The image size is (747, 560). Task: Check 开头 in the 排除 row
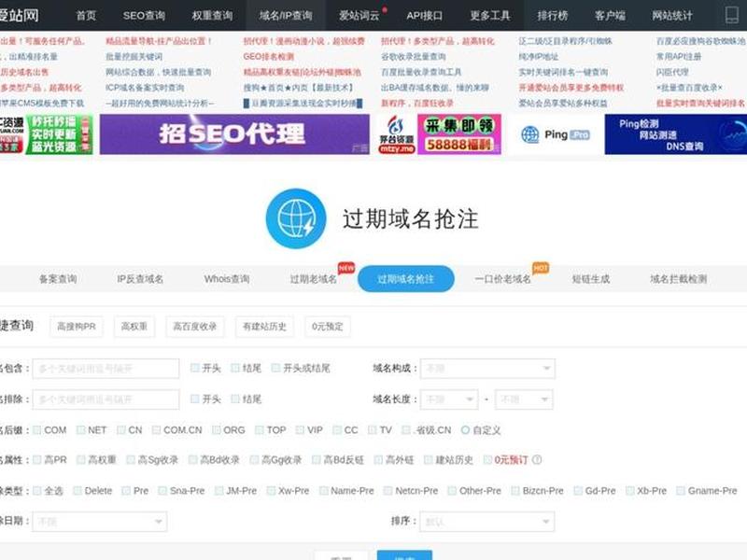coord(194,399)
